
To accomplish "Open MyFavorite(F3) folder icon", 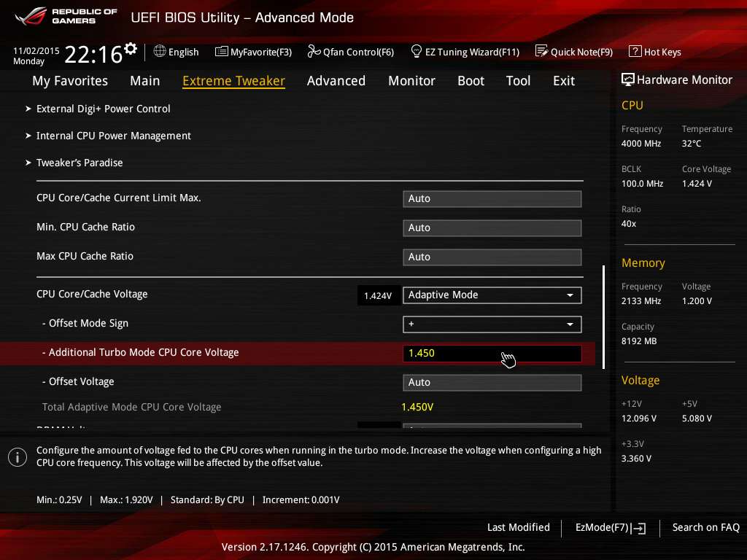I will pyautogui.click(x=221, y=52).
